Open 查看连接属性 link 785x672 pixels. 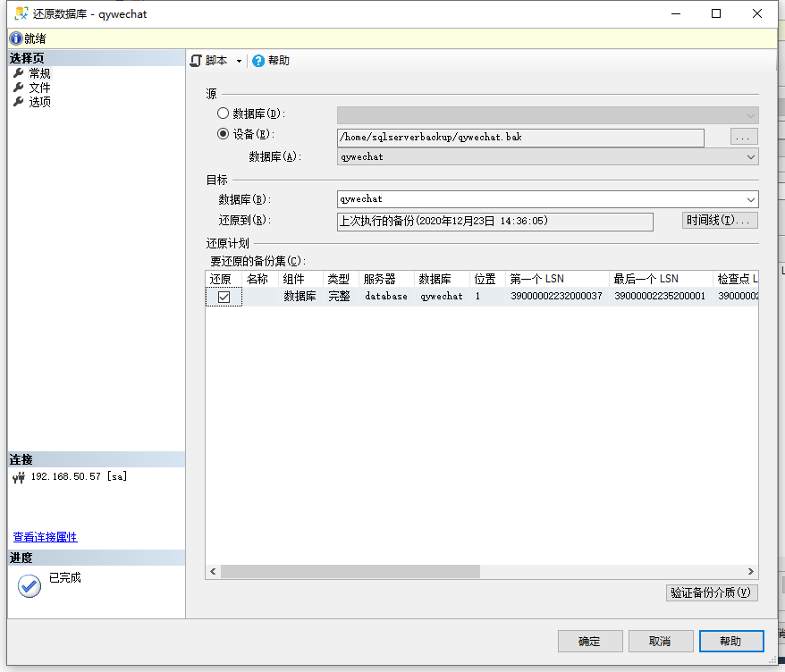(45, 537)
